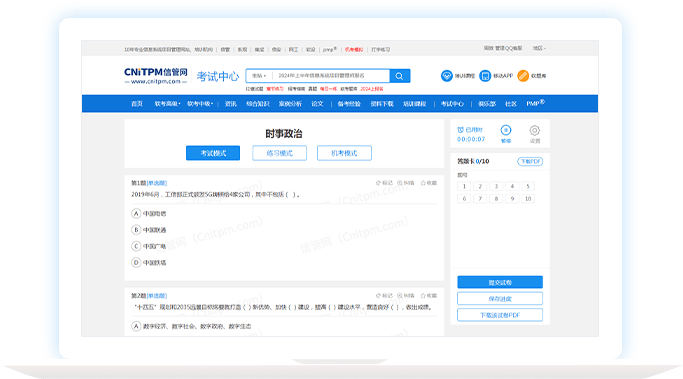Click the 标记 mark icon on question 1

[378, 183]
